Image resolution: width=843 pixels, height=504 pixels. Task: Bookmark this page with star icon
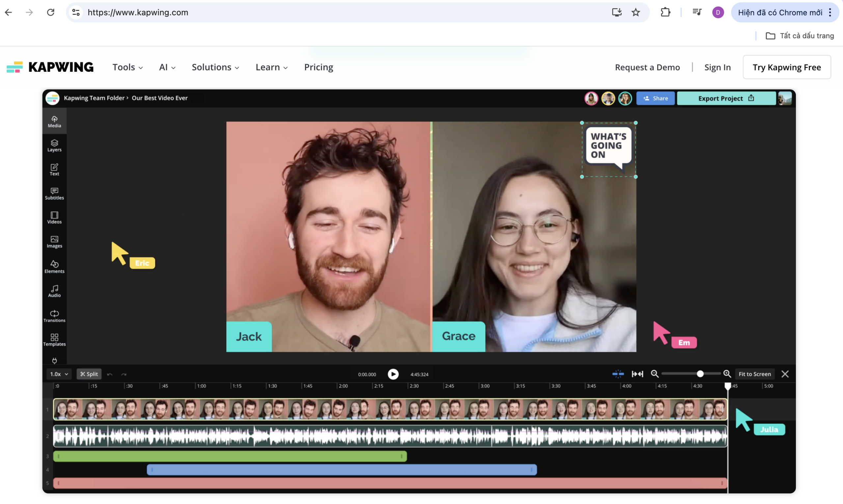coord(636,13)
